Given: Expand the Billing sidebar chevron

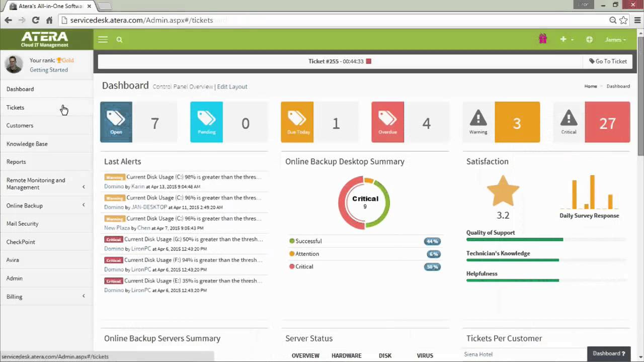Looking at the screenshot, I should tap(84, 296).
